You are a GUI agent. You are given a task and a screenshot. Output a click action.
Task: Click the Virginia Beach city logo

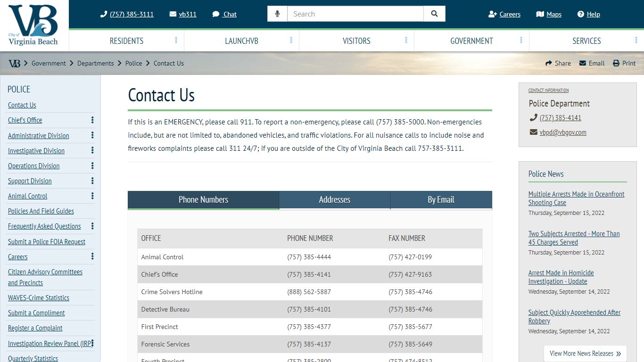[x=33, y=25]
